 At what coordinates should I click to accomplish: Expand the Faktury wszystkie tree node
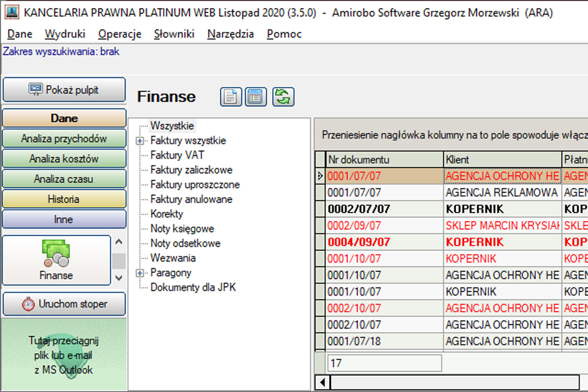pyautogui.click(x=140, y=141)
